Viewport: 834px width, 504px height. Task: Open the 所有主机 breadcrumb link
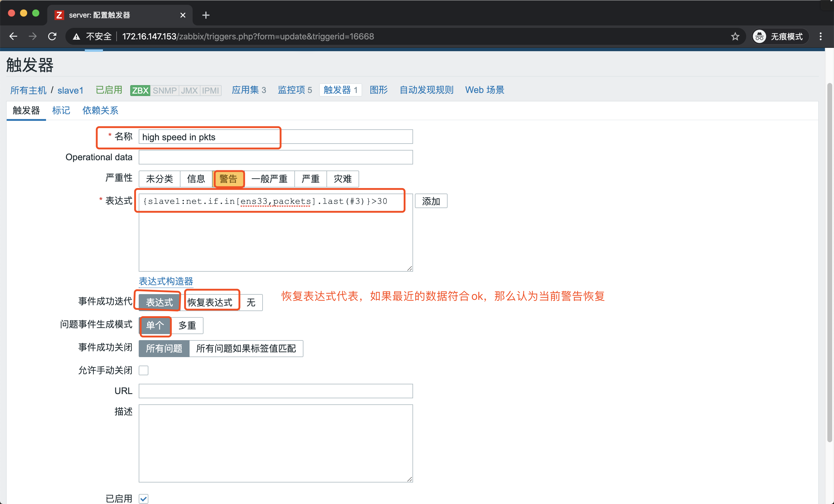(x=28, y=90)
